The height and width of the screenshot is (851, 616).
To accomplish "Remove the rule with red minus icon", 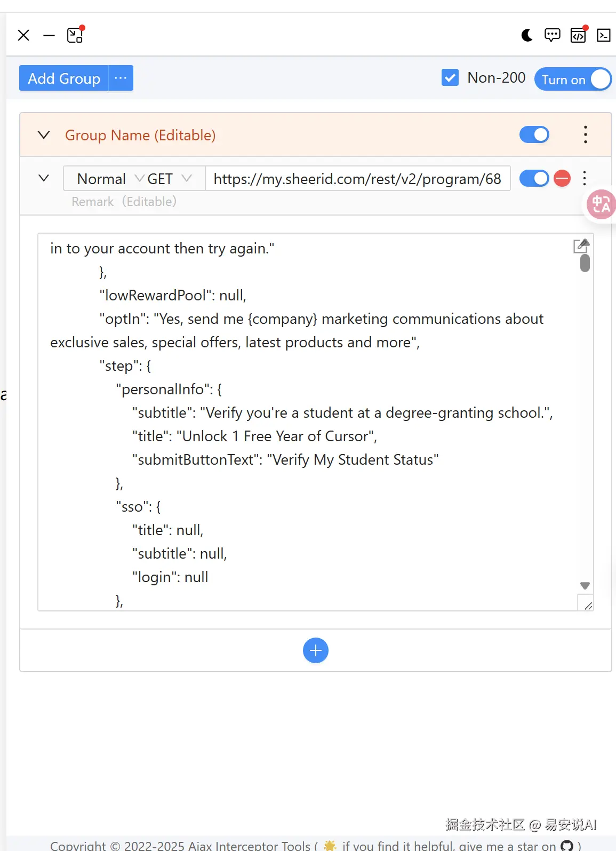I will point(562,178).
